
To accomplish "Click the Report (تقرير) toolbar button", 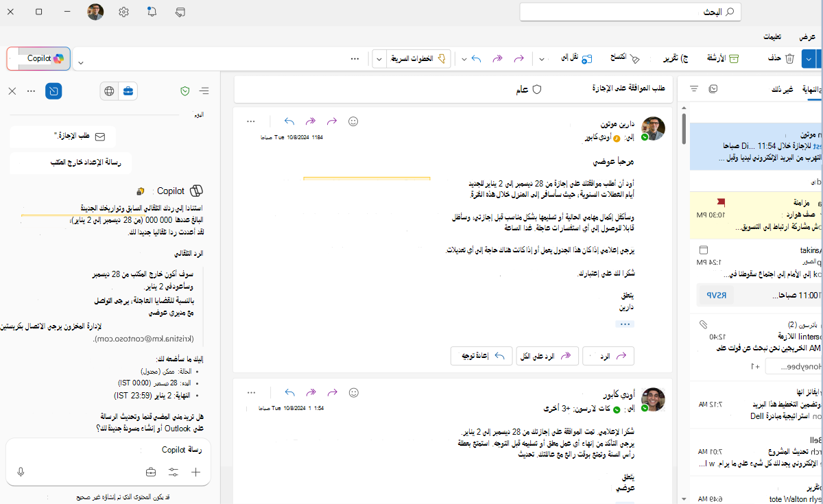I will click(x=675, y=59).
